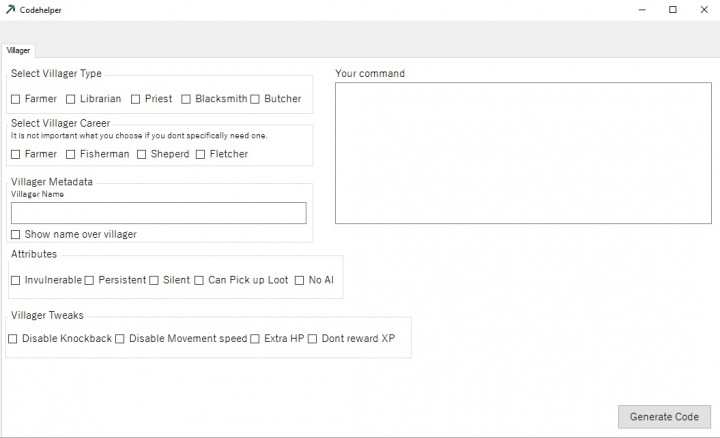Click inside the Your command output box
Image resolution: width=720 pixels, height=438 pixels.
523,152
